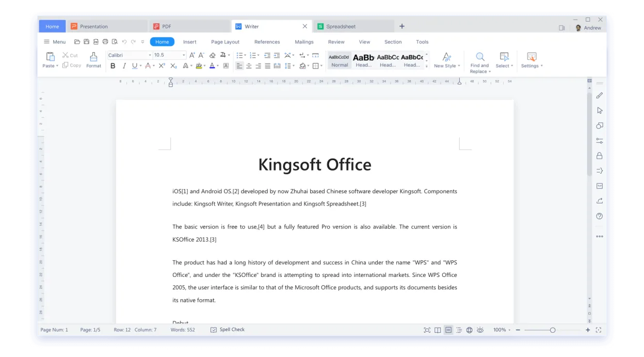Click the plus button to add new tab

click(402, 26)
